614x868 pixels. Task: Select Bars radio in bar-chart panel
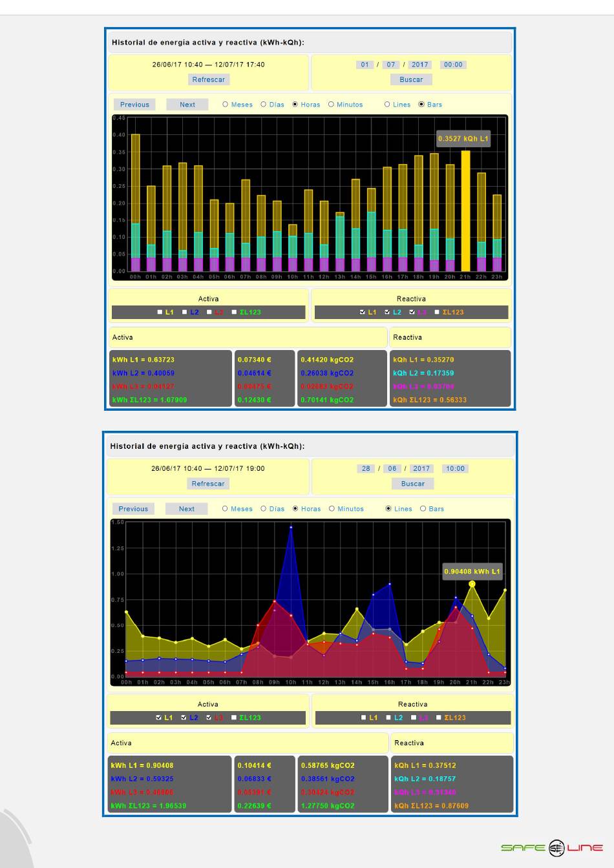tap(421, 105)
